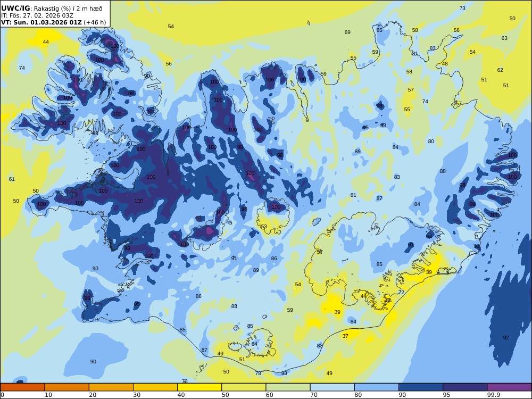Click the humidity value '61' on the map
The height and width of the screenshot is (399, 532).
[12, 179]
